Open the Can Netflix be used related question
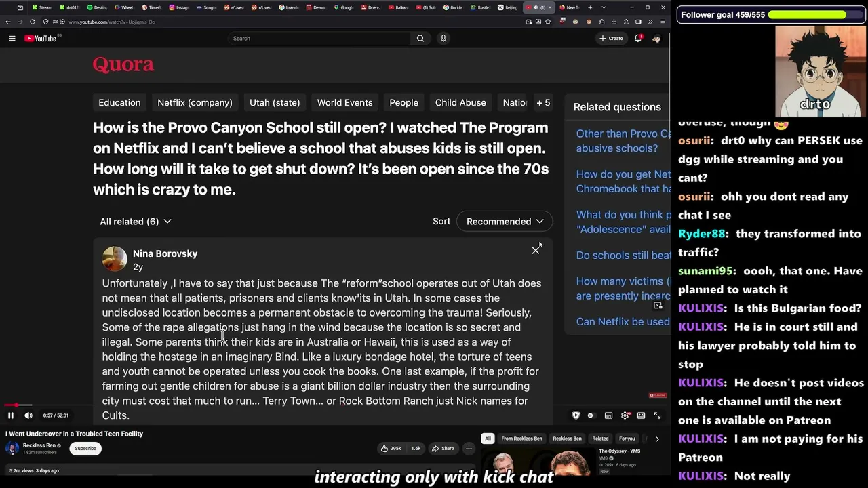This screenshot has width=868, height=488. click(x=624, y=322)
